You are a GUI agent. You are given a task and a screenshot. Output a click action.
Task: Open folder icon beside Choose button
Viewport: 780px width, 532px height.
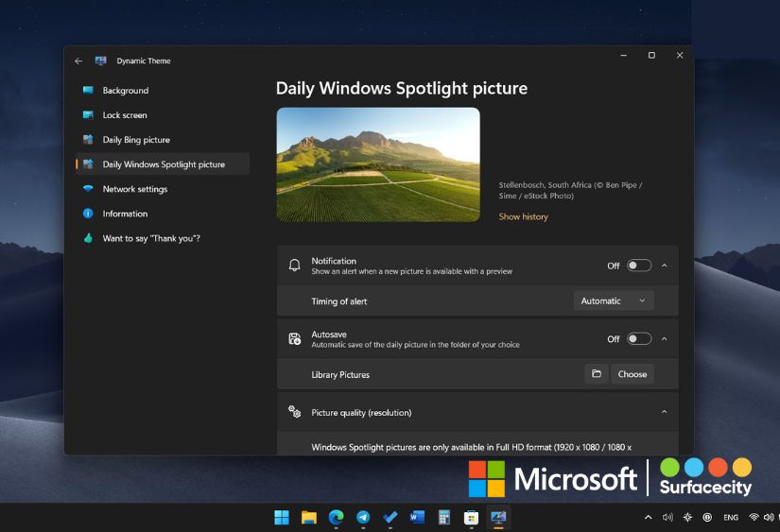coord(597,374)
